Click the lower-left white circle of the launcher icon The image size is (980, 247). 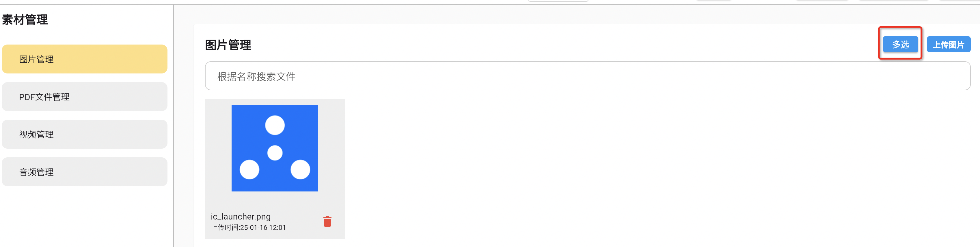tap(249, 169)
